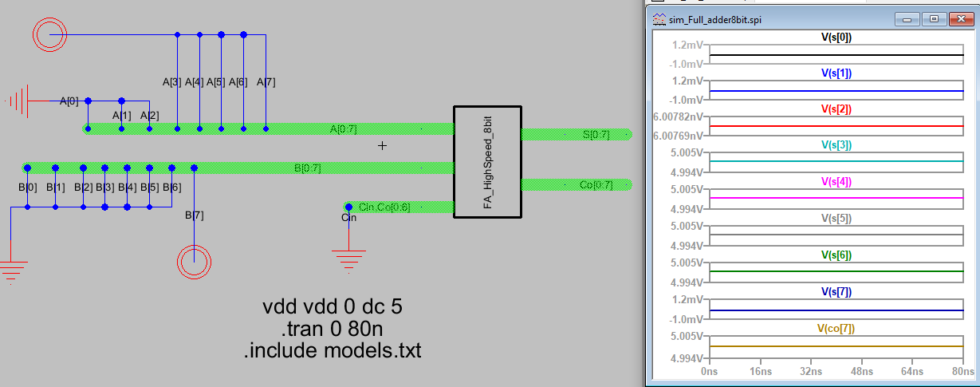Click the V(s[5]) trace label
The width and height of the screenshot is (980, 387).
click(836, 218)
